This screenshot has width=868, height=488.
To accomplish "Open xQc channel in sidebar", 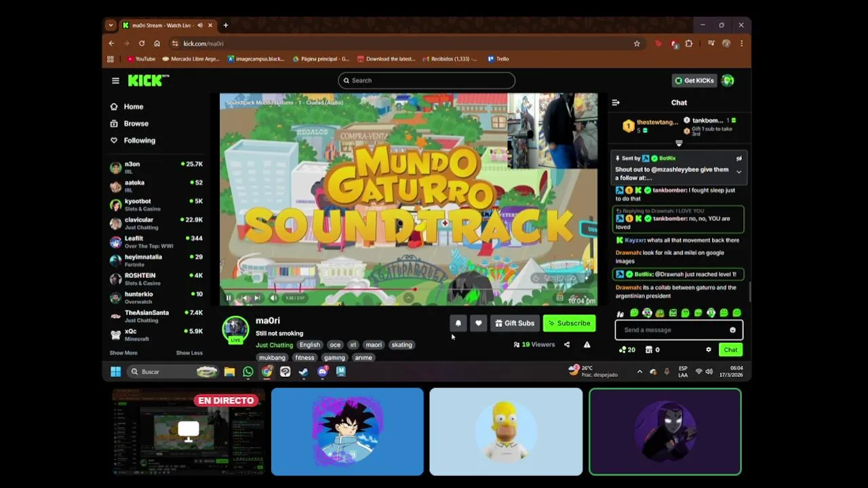I will pos(156,334).
